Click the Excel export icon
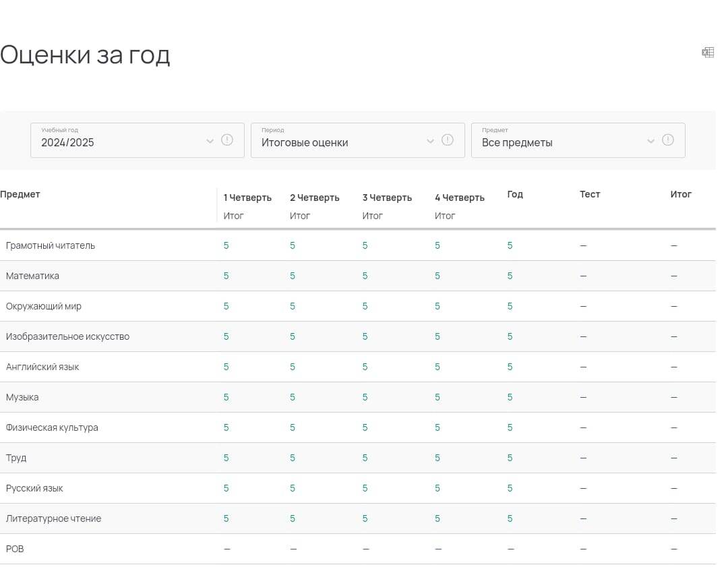Image resolution: width=728 pixels, height=567 pixels. tap(708, 53)
